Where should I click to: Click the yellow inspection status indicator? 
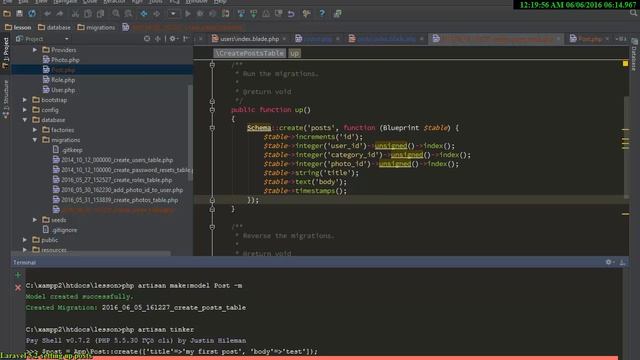[x=625, y=64]
